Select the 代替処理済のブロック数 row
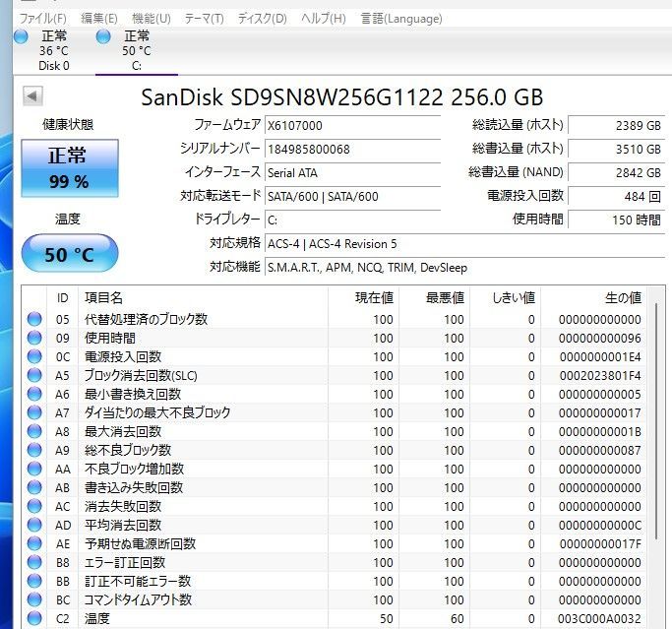This screenshot has width=672, height=629. (335, 319)
